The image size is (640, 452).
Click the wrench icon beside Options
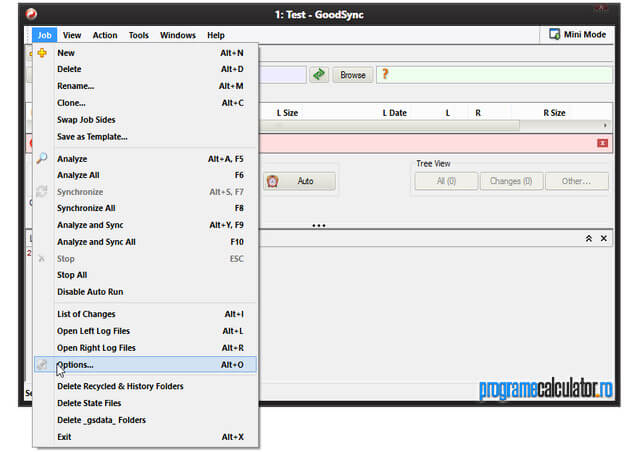42,364
